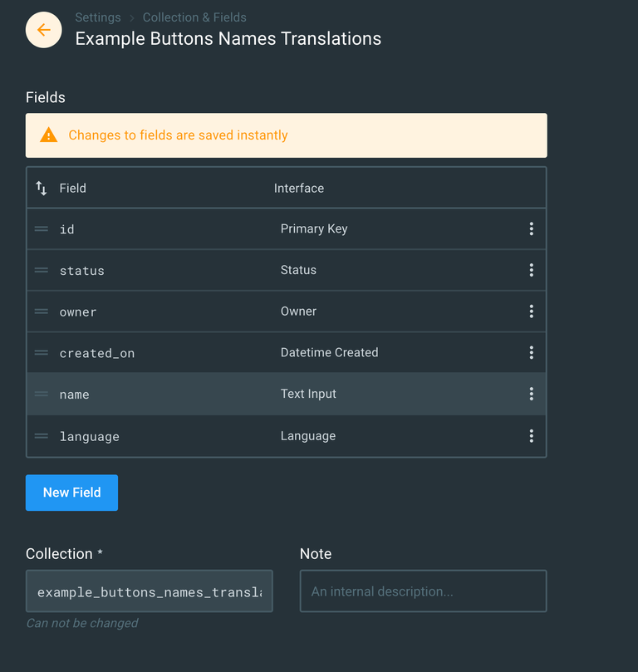Screen dimensions: 638x672
Task: Open options menu for created_on field
Action: (531, 353)
